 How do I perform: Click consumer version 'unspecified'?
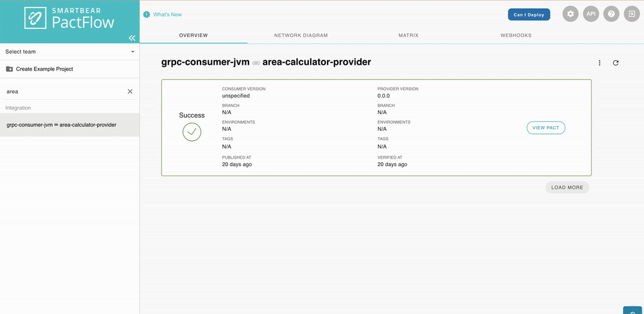pyautogui.click(x=236, y=96)
